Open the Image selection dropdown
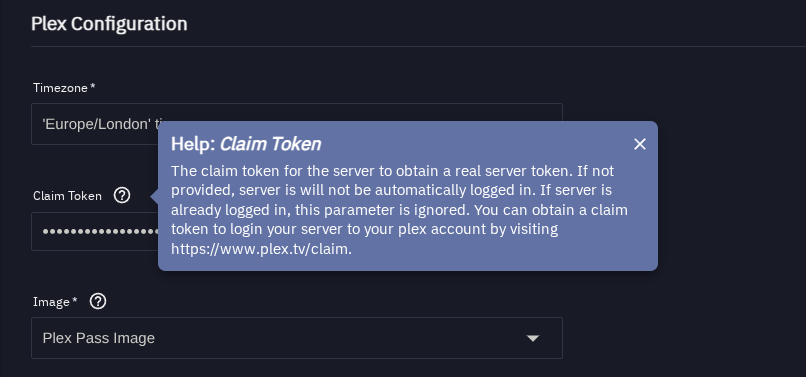This screenshot has width=806, height=377. 297,338
